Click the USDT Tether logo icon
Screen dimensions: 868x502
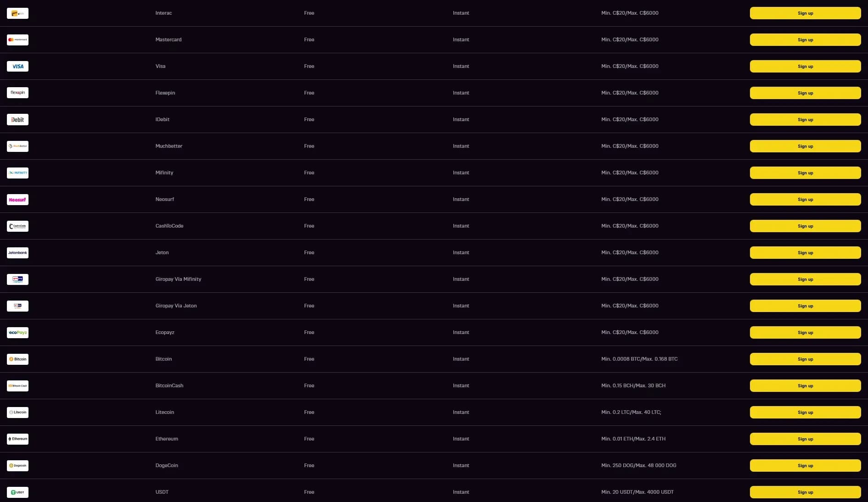click(x=17, y=492)
